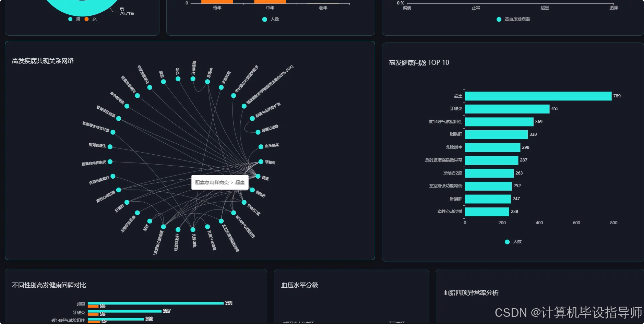Screen dimensions: 644x324
Task: Select the 左肾尿盐结晶 network node
Action: (x=138, y=213)
